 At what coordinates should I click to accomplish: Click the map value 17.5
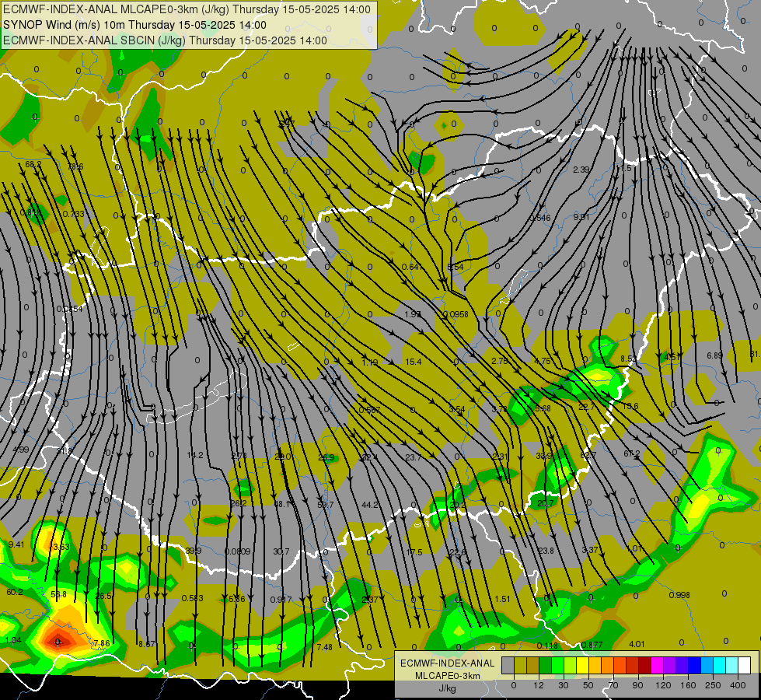click(414, 552)
